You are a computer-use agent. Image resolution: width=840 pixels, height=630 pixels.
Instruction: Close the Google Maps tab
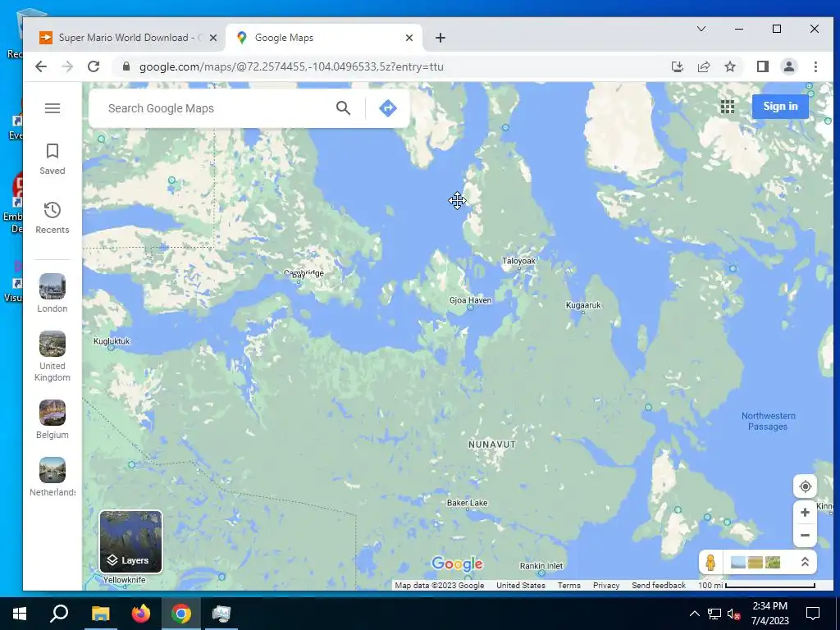[x=409, y=38]
